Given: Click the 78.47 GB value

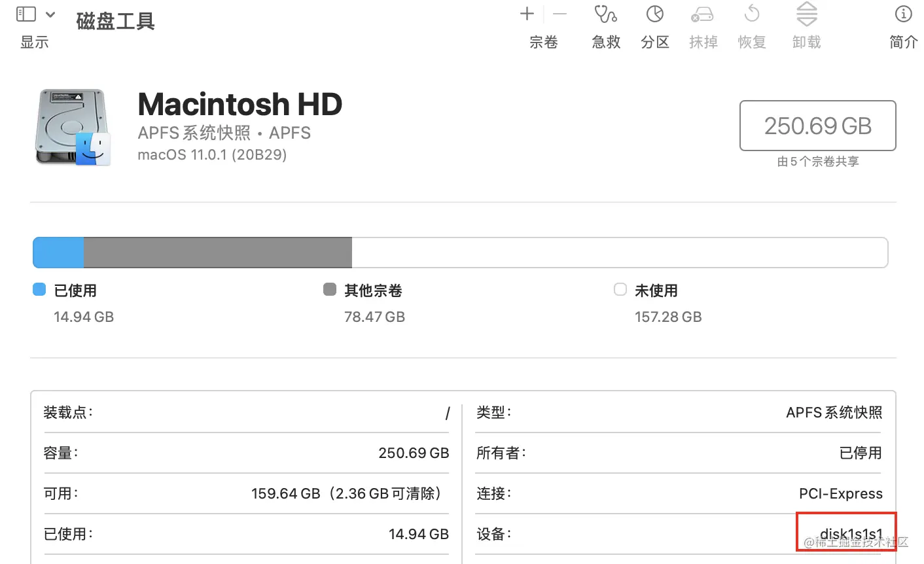Looking at the screenshot, I should (374, 317).
